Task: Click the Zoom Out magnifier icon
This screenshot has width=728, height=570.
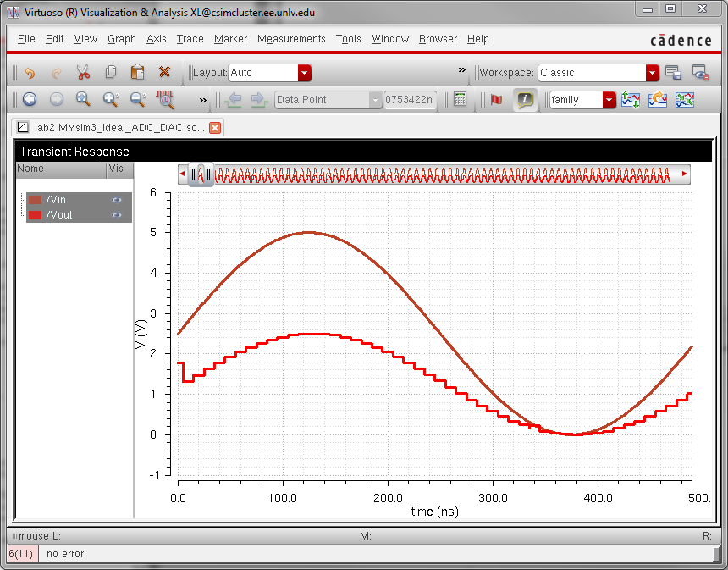Action: click(x=138, y=100)
